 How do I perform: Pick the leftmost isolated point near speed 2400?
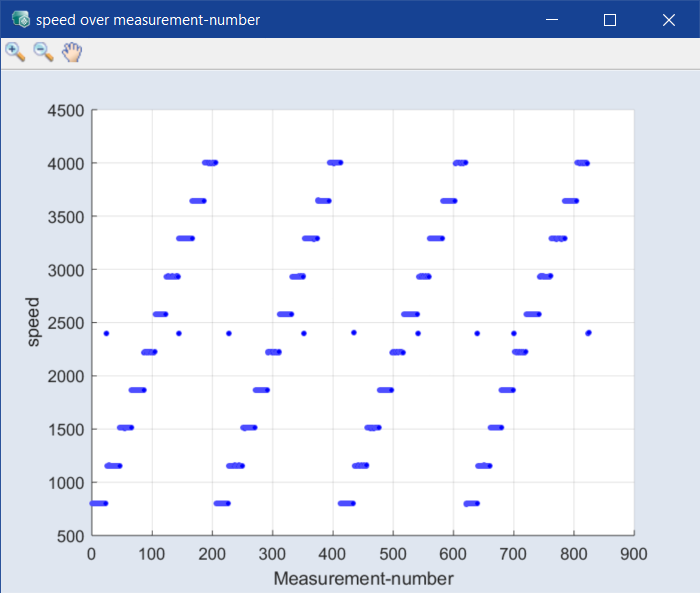(106, 333)
